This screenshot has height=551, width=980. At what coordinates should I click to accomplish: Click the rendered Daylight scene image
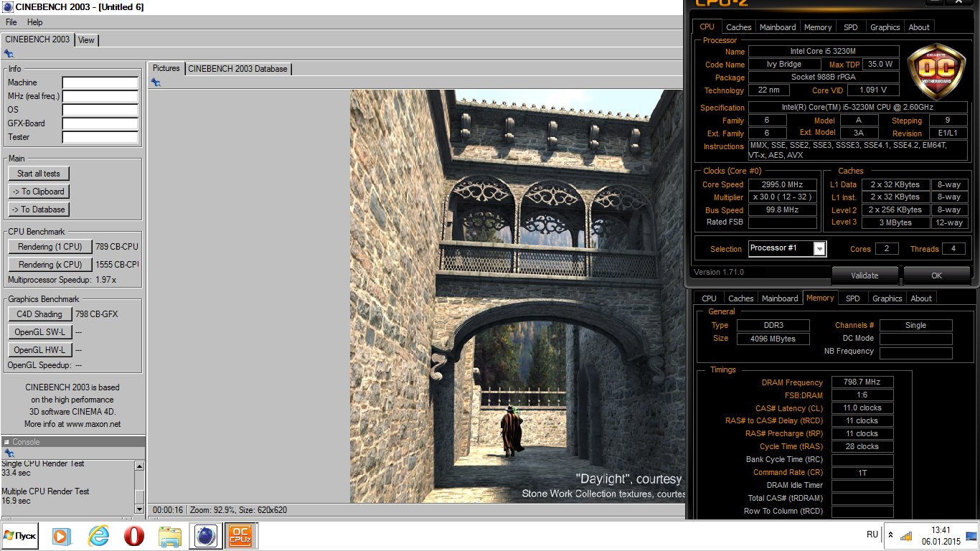tap(517, 296)
